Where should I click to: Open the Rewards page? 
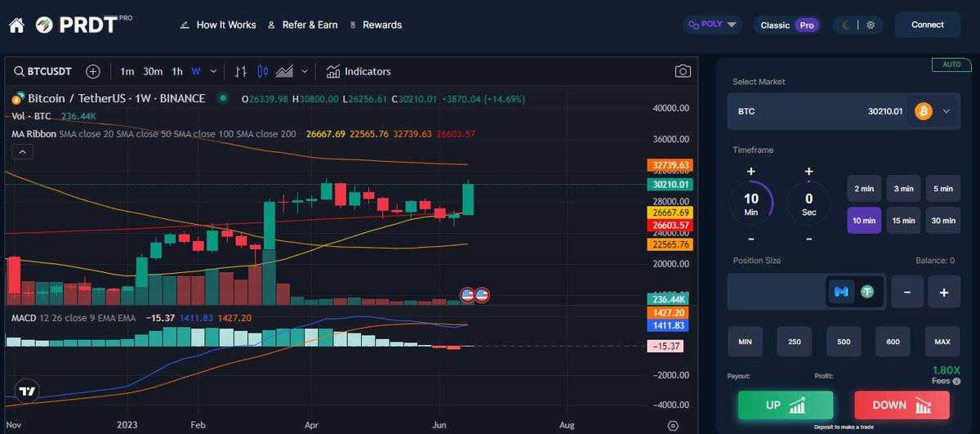(x=375, y=25)
